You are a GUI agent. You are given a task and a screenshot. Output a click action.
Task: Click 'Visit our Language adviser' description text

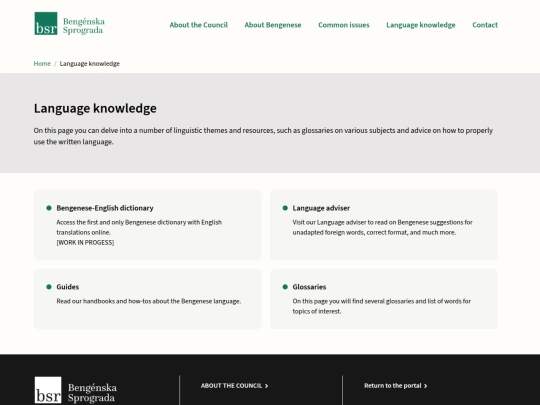pyautogui.click(x=382, y=227)
